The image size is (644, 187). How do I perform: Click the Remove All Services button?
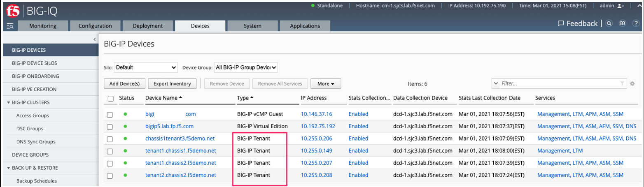click(x=280, y=84)
